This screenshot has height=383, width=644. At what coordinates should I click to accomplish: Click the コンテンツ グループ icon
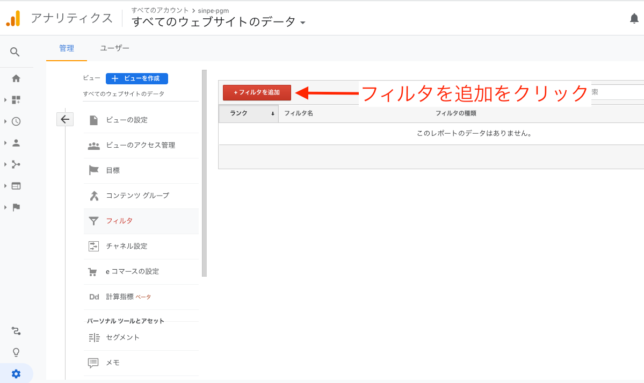pos(94,196)
